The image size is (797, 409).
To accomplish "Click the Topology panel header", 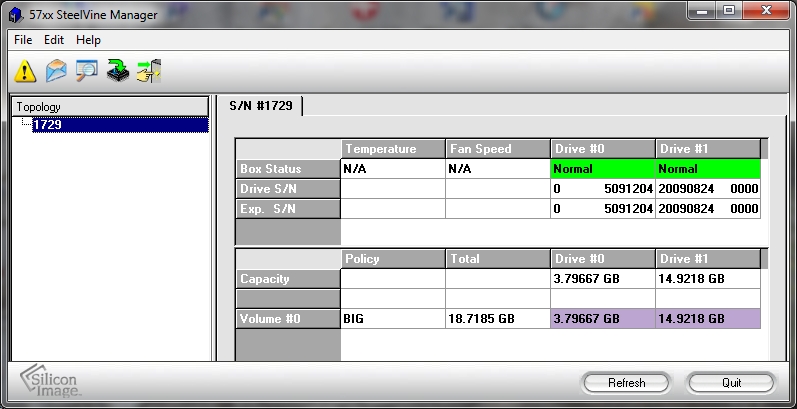I will click(110, 107).
